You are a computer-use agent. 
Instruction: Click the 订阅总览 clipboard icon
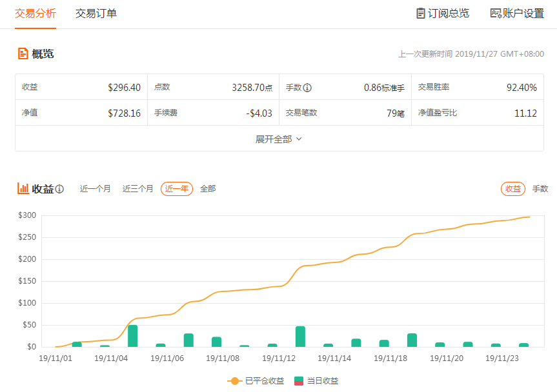point(421,14)
